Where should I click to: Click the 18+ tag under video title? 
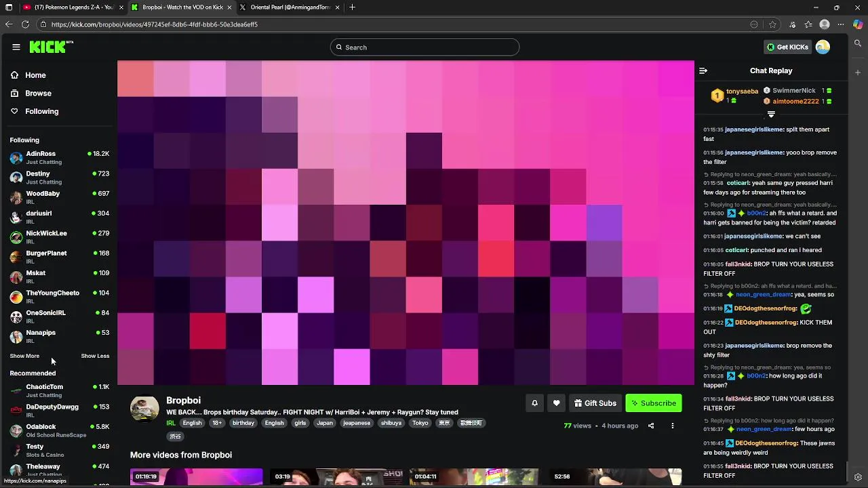[x=217, y=423]
